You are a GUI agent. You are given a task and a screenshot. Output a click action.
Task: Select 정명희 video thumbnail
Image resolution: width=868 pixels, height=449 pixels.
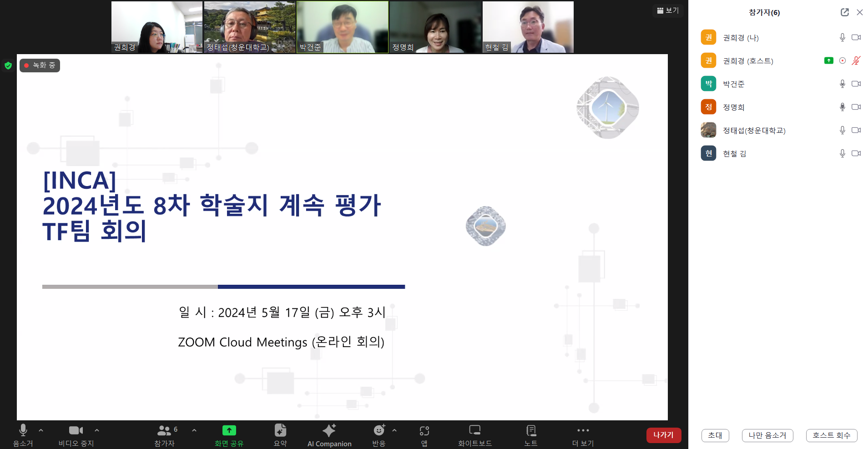click(435, 27)
